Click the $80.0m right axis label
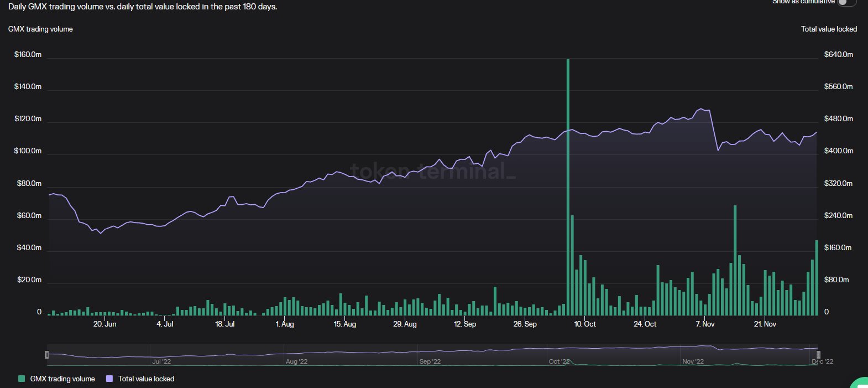Image resolution: width=868 pixels, height=388 pixels. (836, 280)
